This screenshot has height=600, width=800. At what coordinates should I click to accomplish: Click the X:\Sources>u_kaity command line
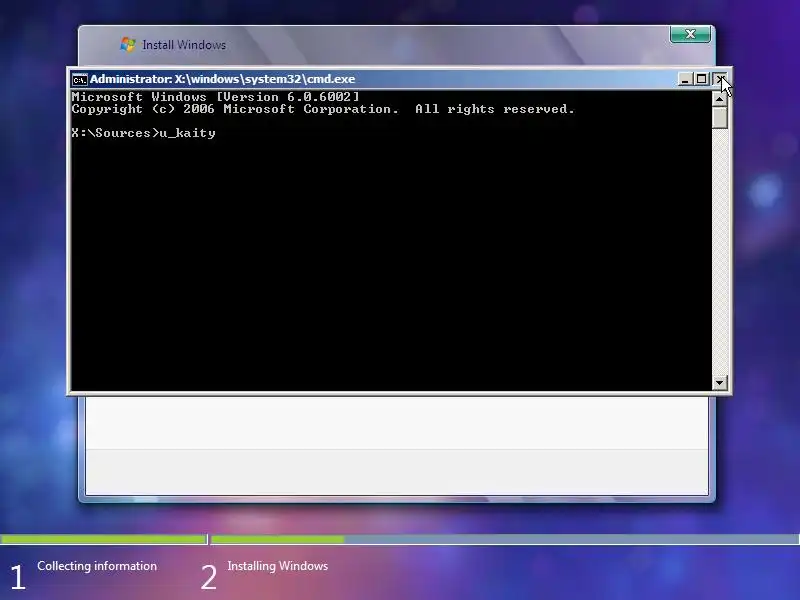coord(143,133)
